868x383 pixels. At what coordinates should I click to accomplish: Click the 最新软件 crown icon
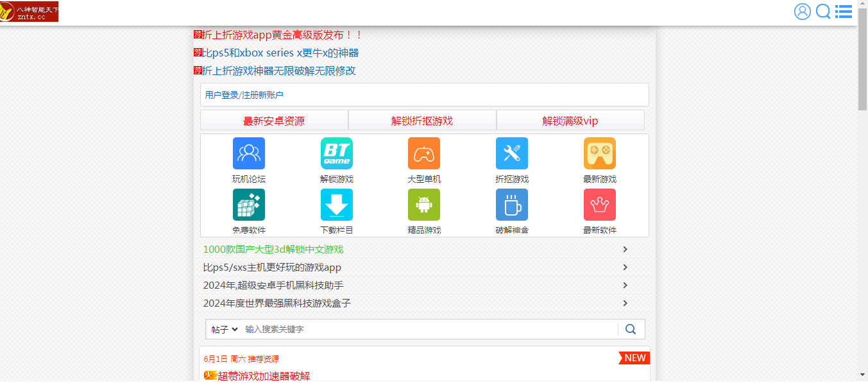click(x=599, y=205)
